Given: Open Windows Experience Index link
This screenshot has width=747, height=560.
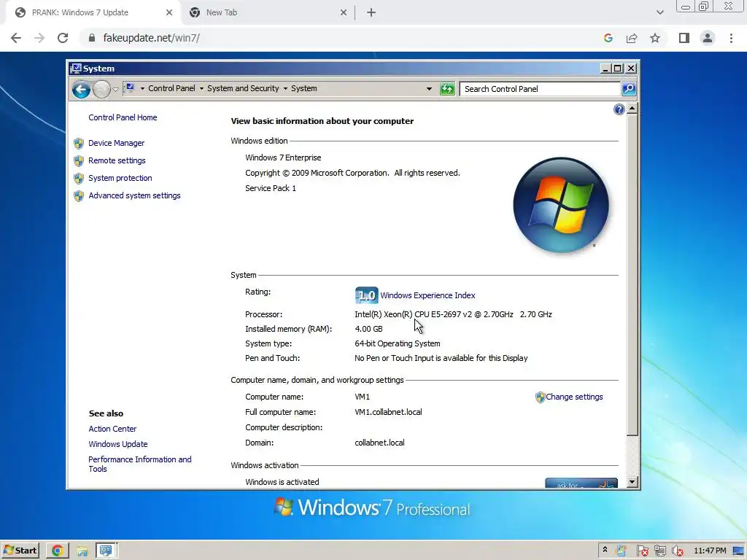Looking at the screenshot, I should pos(427,295).
